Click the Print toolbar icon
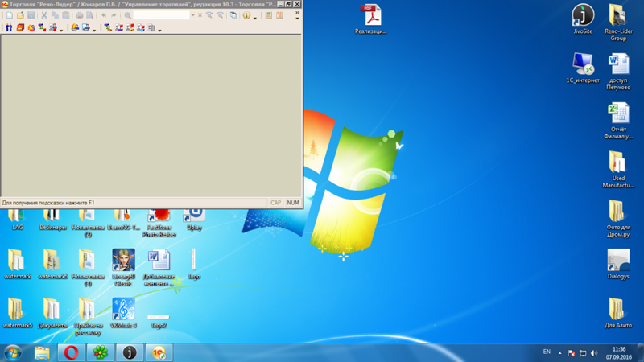Image resolution: width=644 pixels, height=362 pixels. (79, 15)
